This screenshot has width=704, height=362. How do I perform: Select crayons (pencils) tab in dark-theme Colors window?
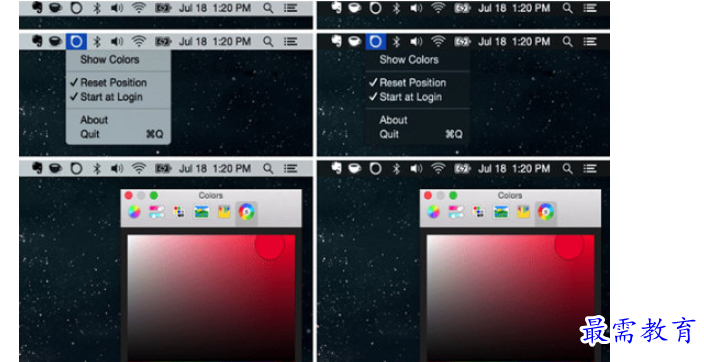[523, 212]
